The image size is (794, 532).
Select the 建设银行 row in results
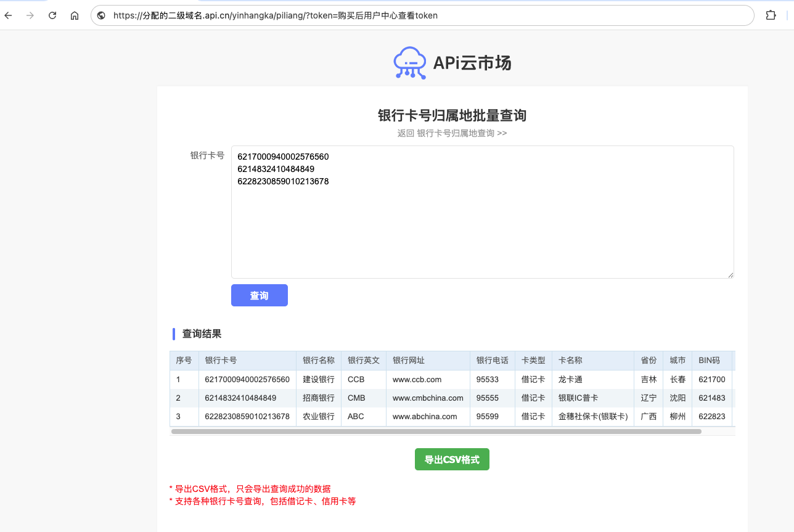click(318, 380)
